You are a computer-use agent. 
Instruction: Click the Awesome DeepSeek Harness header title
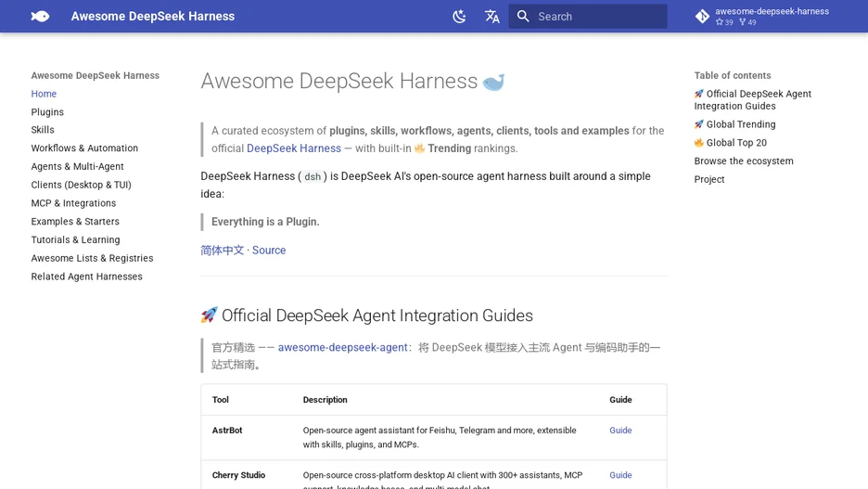click(x=153, y=16)
